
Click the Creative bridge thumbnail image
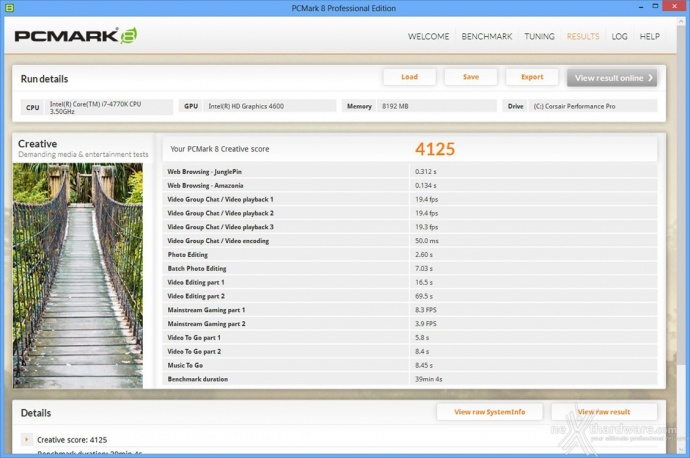[78, 275]
